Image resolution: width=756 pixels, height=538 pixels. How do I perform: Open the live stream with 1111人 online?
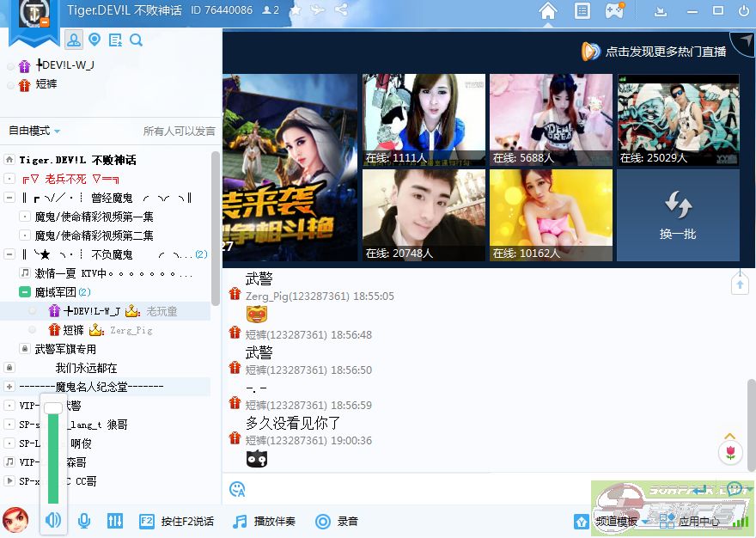(x=424, y=119)
